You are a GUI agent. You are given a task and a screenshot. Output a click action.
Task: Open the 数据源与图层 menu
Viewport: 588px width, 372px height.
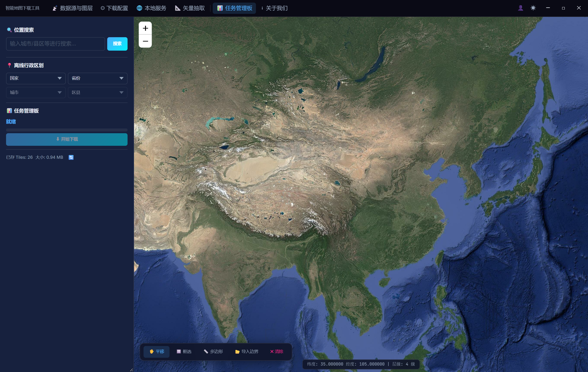(x=72, y=8)
